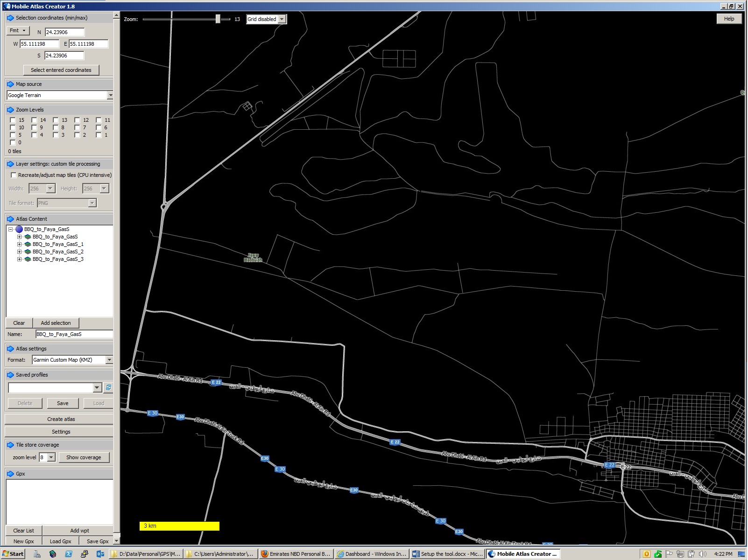This screenshot has width=748, height=560.
Task: Click the atlas Name input field
Action: tap(74, 335)
